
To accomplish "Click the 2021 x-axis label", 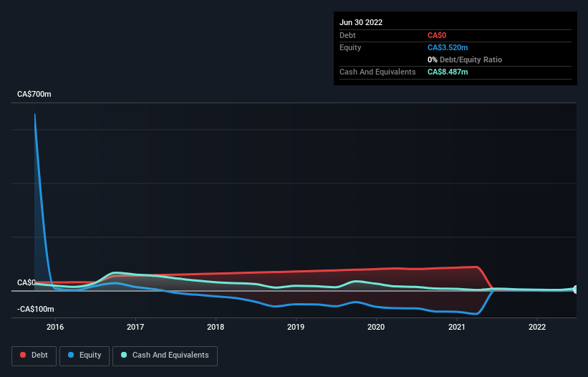I will (x=457, y=327).
